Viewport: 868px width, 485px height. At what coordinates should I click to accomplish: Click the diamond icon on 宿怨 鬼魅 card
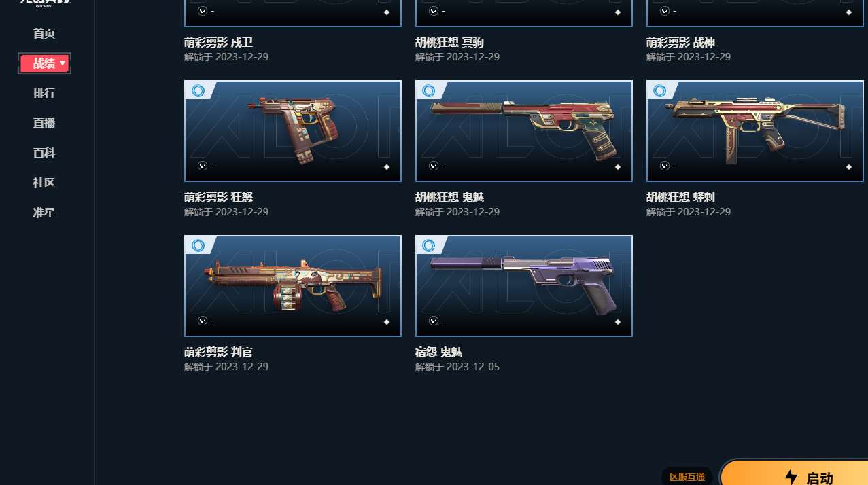(x=618, y=322)
